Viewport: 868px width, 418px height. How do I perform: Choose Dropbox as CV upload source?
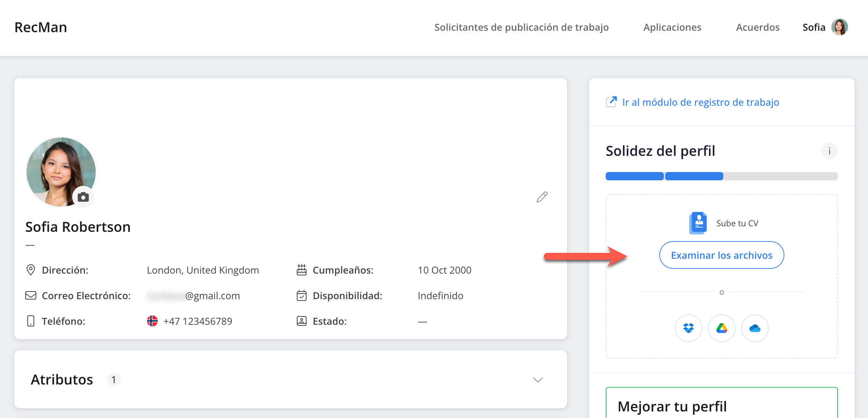pyautogui.click(x=688, y=328)
